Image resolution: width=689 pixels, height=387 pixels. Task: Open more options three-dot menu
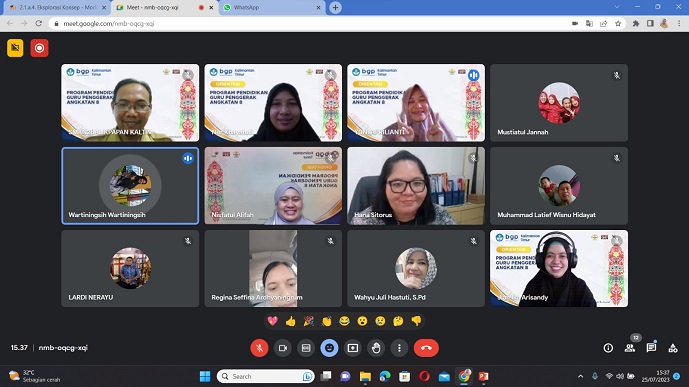click(399, 348)
